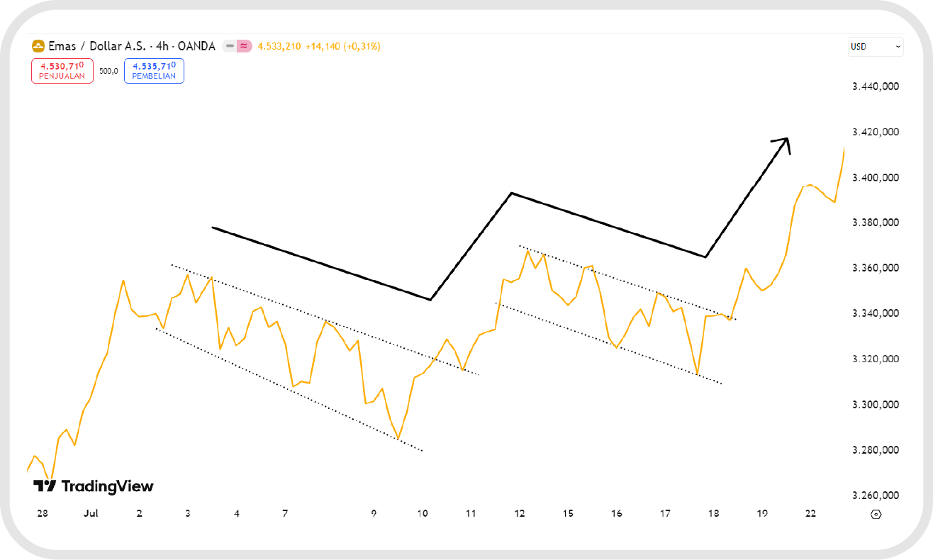The width and height of the screenshot is (933, 560).
Task: Open the USD currency dropdown
Action: coord(876,47)
